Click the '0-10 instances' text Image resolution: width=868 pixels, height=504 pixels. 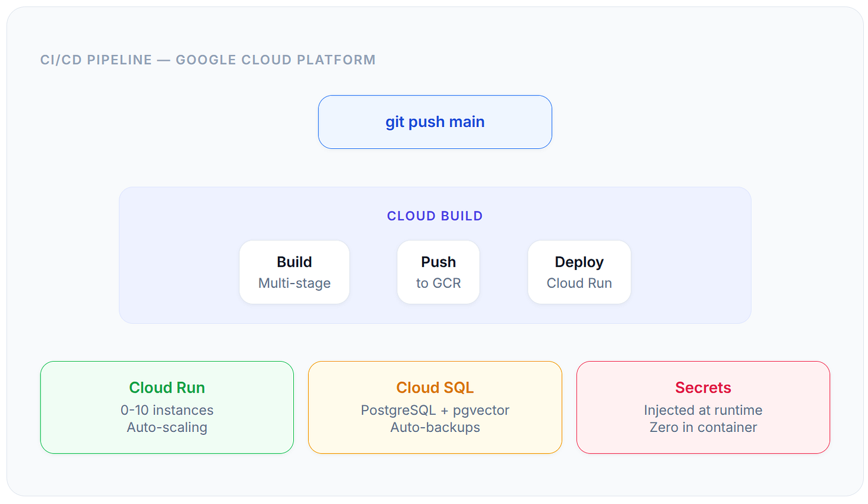click(167, 410)
